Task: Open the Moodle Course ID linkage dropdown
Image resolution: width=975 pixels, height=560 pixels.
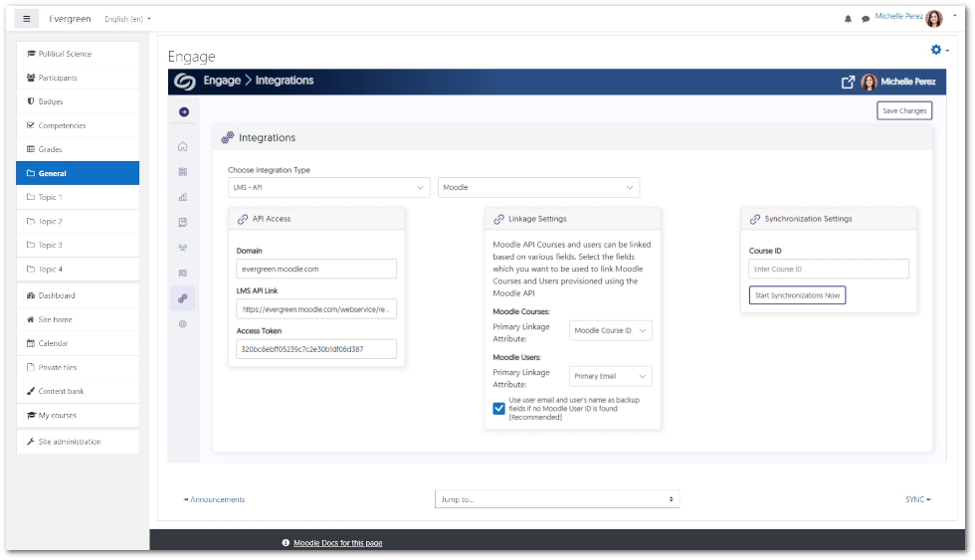Action: [x=611, y=330]
